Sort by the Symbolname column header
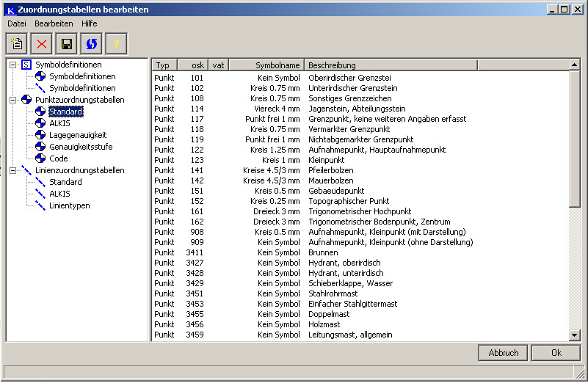This screenshot has width=588, height=383. [x=266, y=65]
